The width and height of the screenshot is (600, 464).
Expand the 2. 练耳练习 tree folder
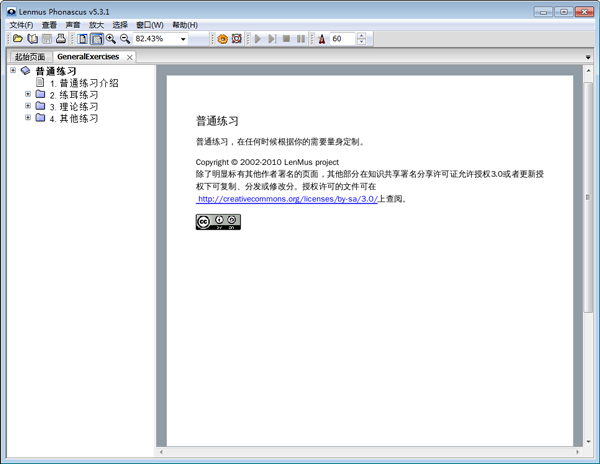click(28, 94)
